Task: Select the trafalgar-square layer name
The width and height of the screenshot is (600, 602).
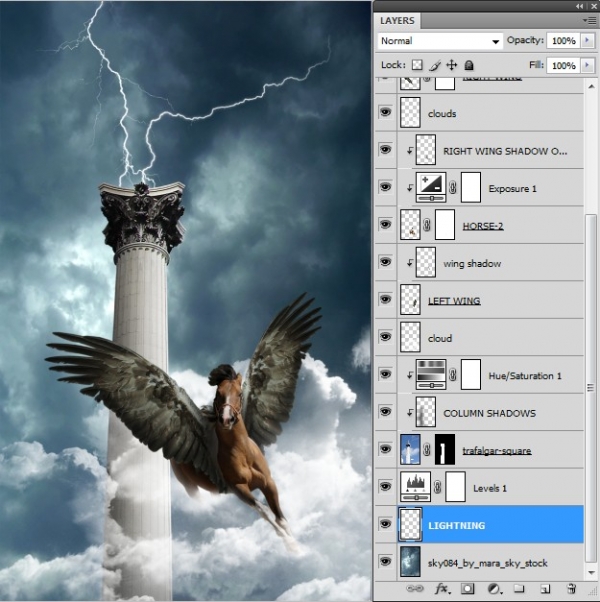Action: (x=497, y=450)
